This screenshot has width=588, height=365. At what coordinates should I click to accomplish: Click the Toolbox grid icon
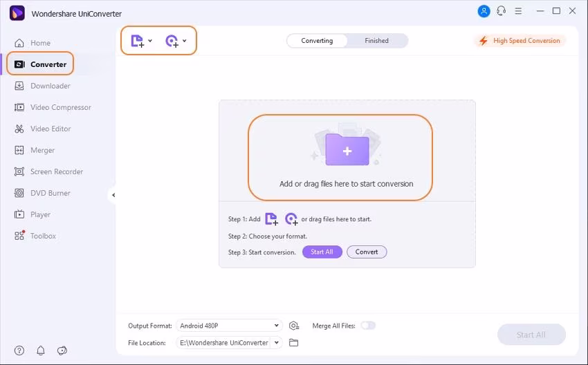tap(19, 235)
